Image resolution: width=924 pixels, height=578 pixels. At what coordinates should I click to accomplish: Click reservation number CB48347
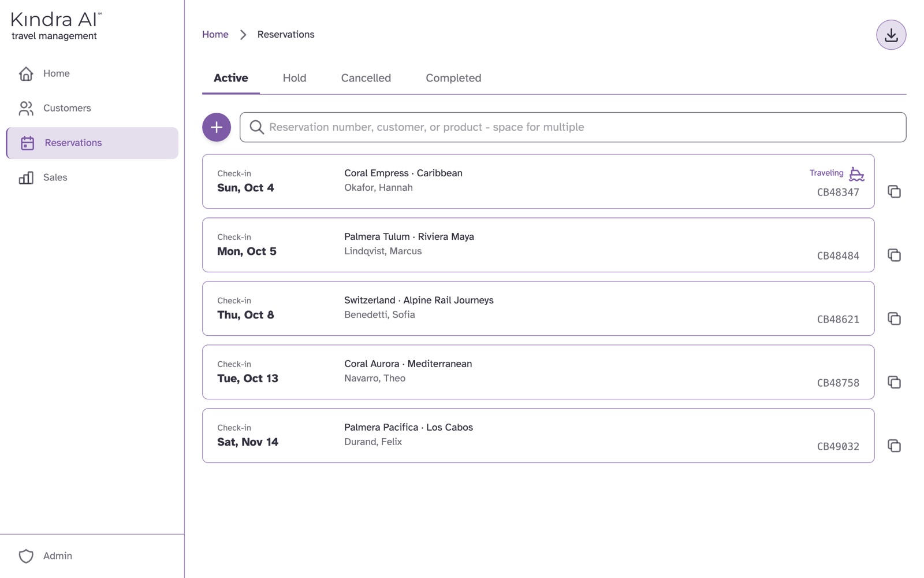(838, 192)
